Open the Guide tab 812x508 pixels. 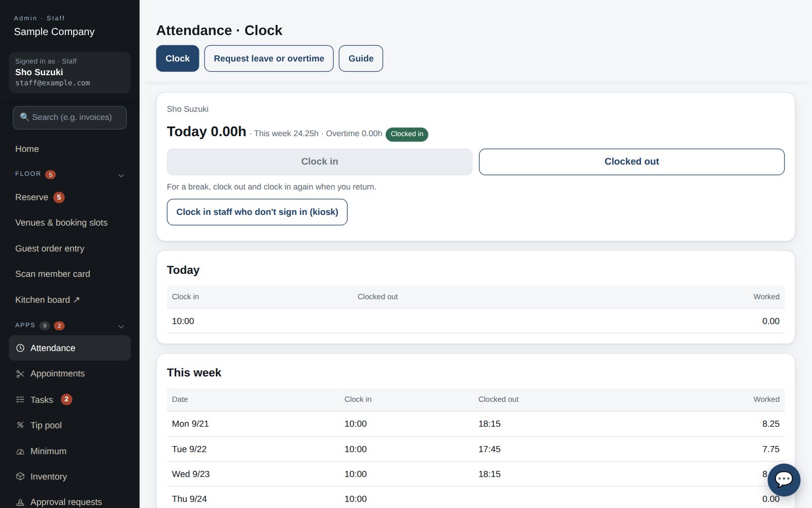tap(361, 58)
